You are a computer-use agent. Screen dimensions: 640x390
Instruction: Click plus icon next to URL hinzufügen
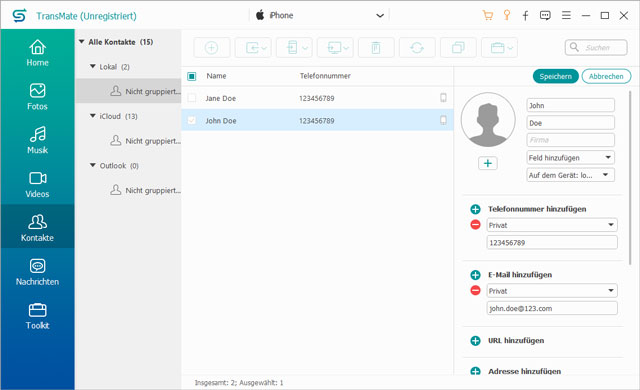475,341
